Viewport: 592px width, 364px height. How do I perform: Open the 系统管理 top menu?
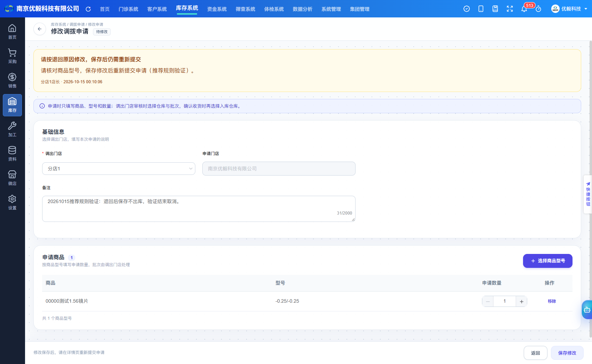(331, 9)
